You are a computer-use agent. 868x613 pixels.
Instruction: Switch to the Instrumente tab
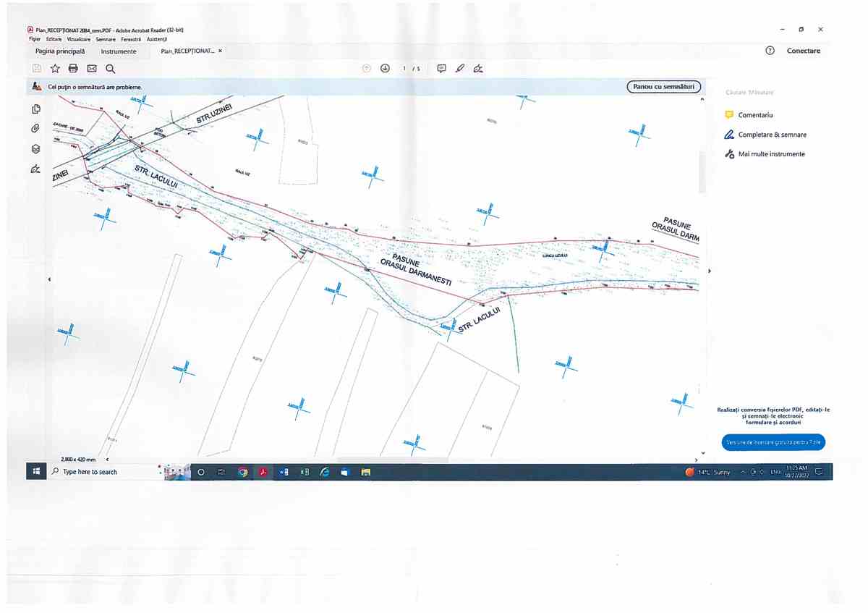[x=119, y=51]
